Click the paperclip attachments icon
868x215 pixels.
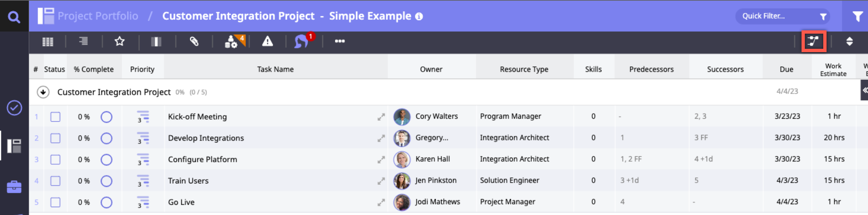point(194,41)
